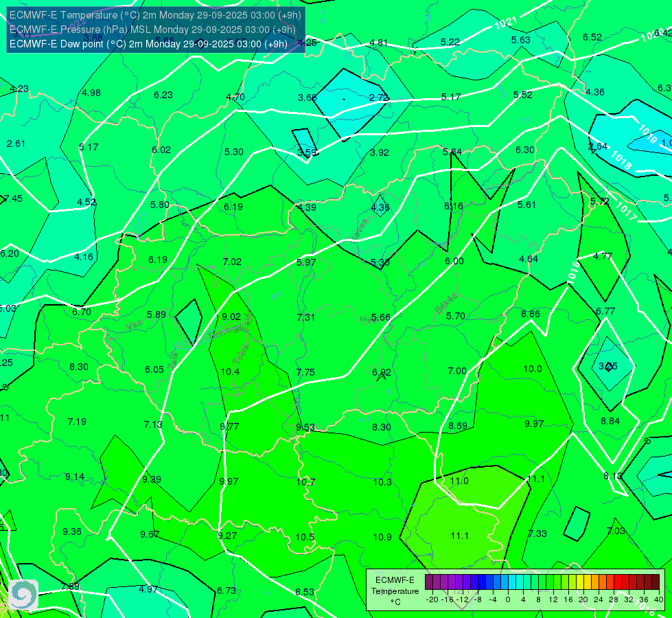Click the 9.77 dew point value
The image size is (672, 618).
(x=229, y=426)
